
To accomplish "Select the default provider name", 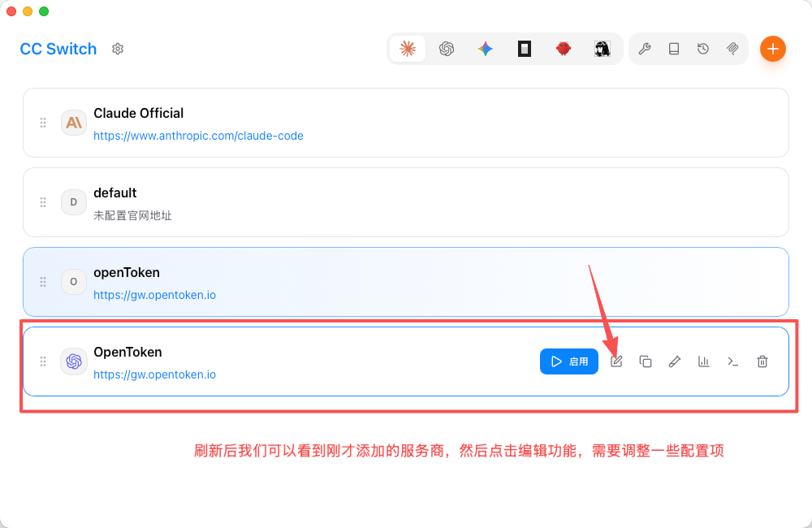I will 115,193.
